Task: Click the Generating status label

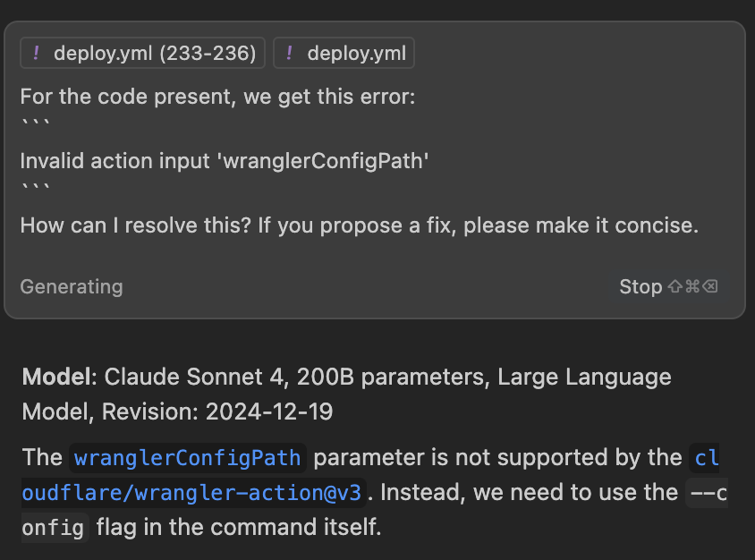Action: 72,286
